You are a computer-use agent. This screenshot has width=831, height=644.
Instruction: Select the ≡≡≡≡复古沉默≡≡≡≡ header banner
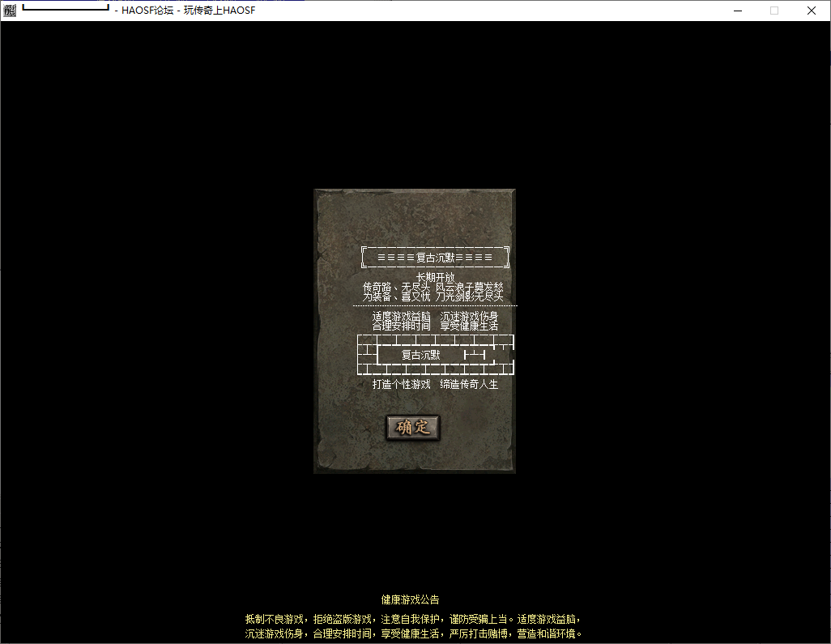coord(435,258)
